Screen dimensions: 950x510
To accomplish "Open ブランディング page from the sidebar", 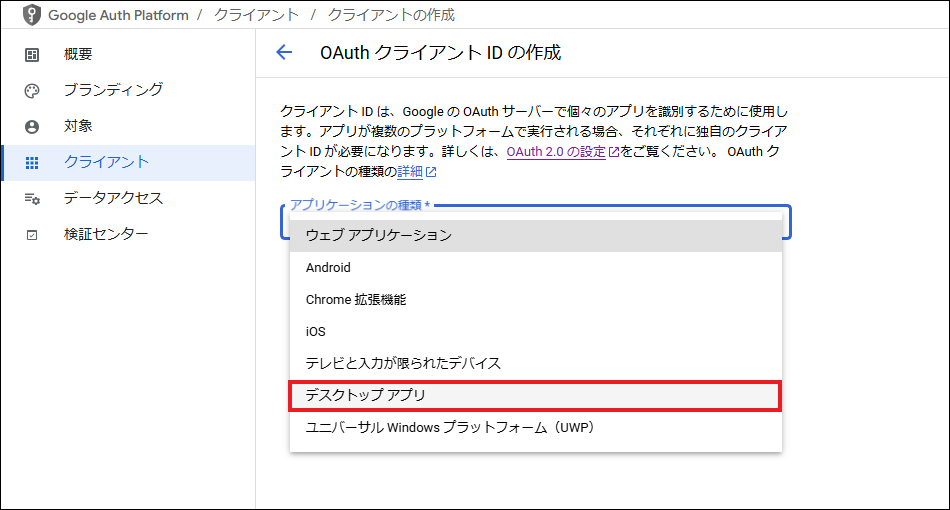I will 113,91.
